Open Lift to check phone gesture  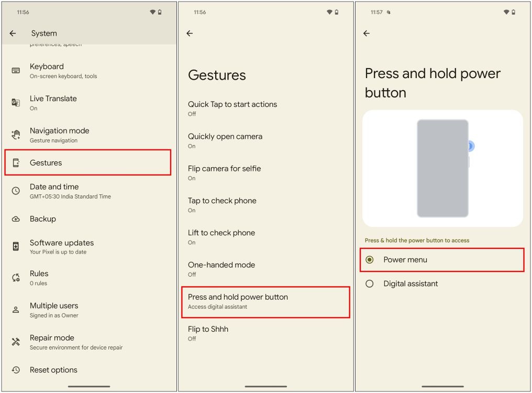pyautogui.click(x=265, y=237)
